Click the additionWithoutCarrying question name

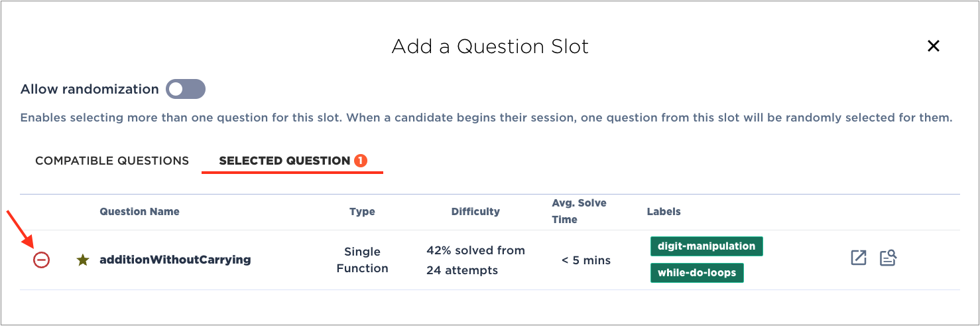click(175, 260)
